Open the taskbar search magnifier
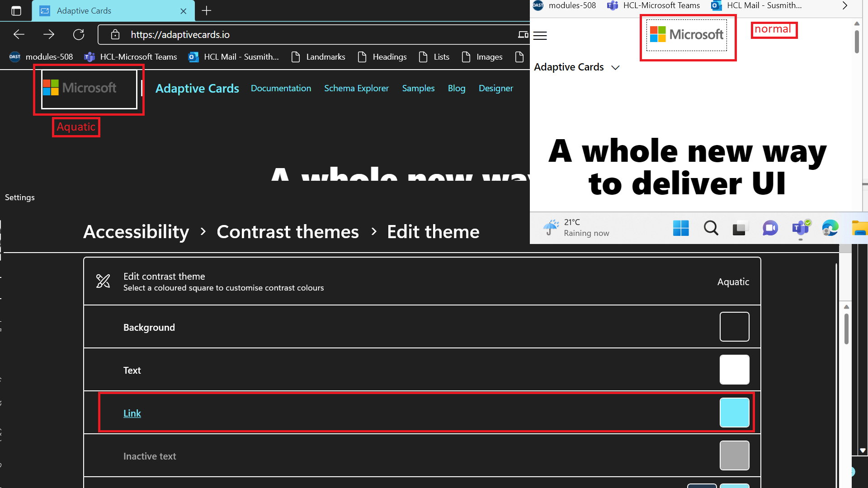The width and height of the screenshot is (868, 488). click(711, 228)
